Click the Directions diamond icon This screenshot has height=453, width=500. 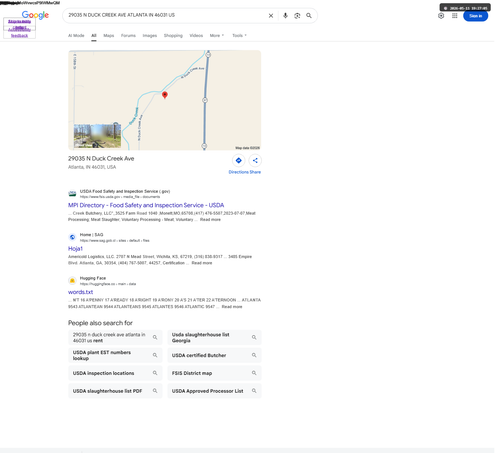click(x=239, y=160)
